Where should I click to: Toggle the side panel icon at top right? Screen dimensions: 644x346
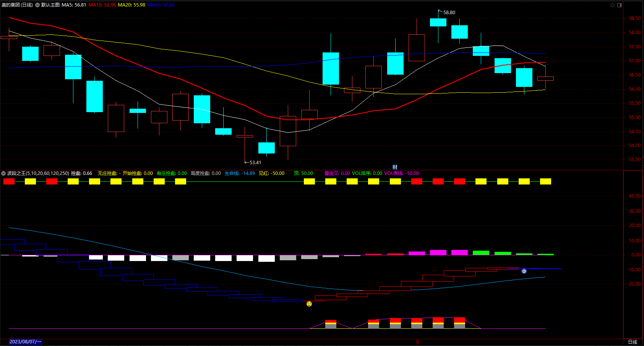620,5
